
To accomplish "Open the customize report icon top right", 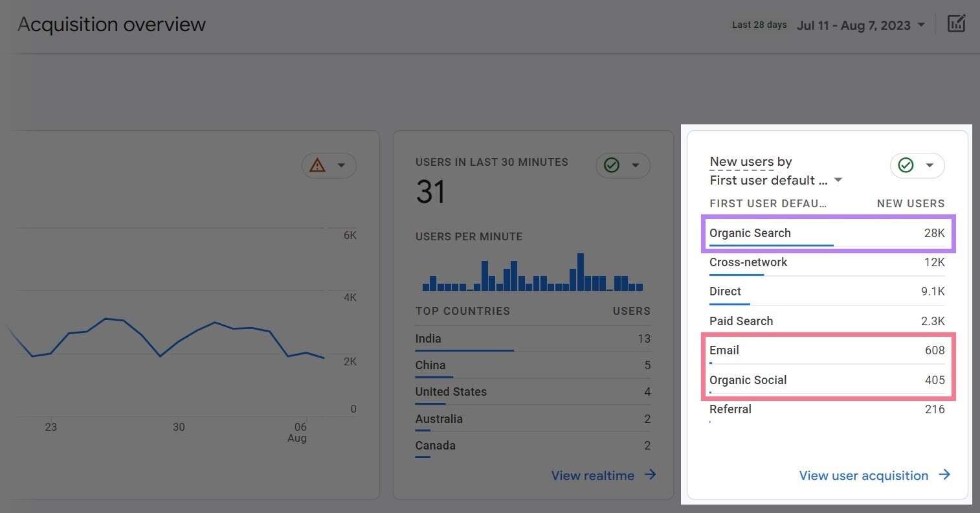I will pos(957,23).
